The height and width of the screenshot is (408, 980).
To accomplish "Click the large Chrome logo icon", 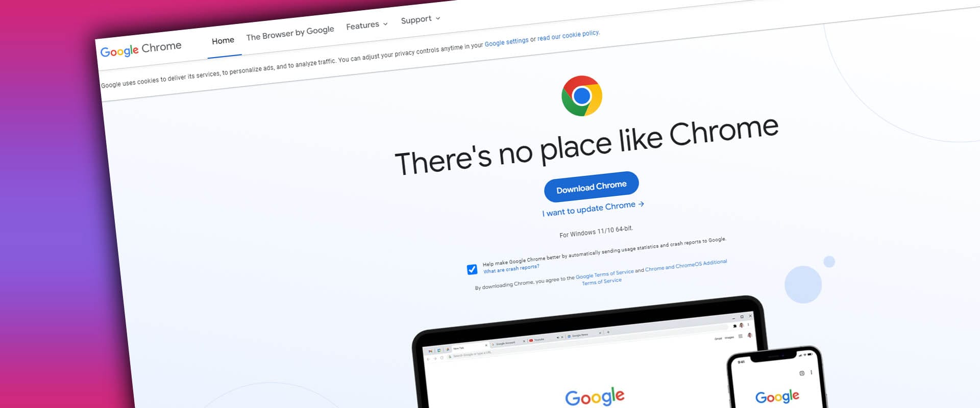I will tap(582, 96).
